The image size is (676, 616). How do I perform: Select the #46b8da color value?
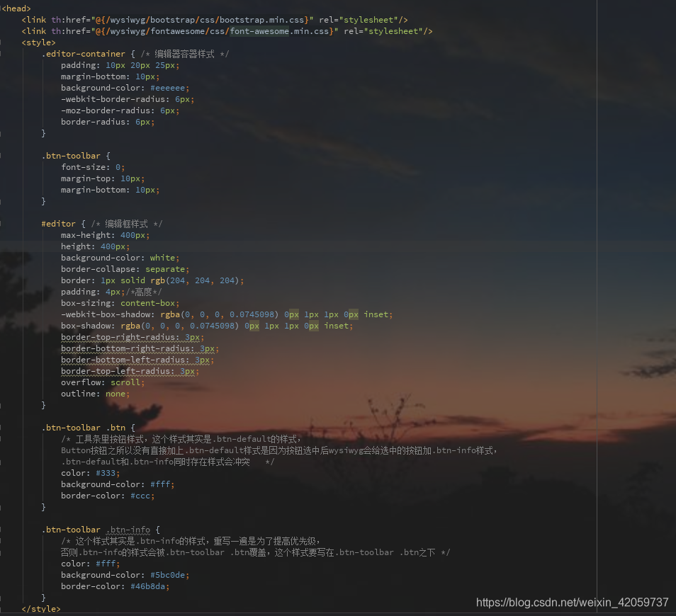coord(147,586)
